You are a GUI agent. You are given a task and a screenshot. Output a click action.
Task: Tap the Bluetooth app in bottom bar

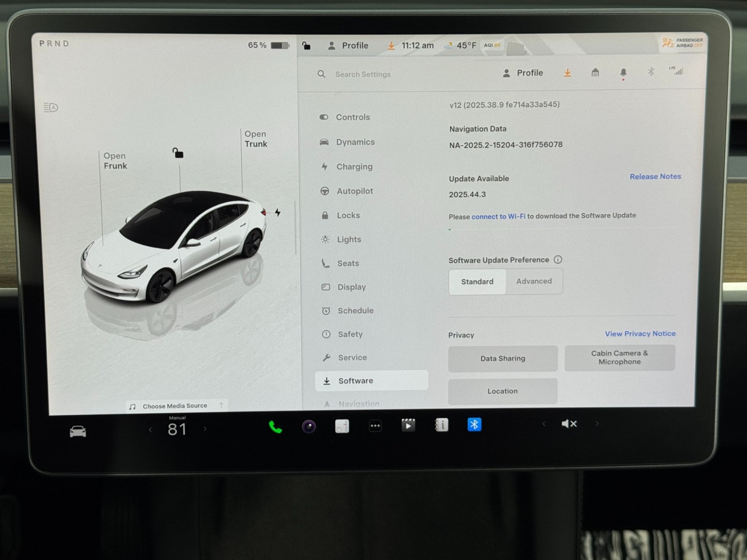474,425
